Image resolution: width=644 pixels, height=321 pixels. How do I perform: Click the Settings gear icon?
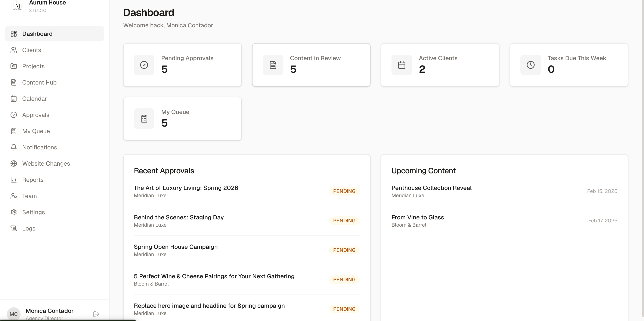pyautogui.click(x=14, y=212)
